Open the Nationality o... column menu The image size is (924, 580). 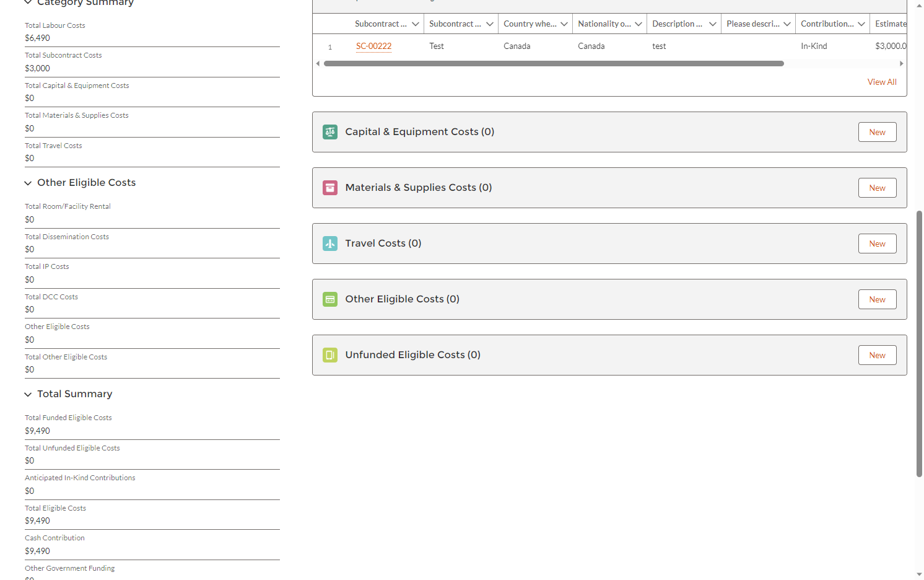[639, 24]
